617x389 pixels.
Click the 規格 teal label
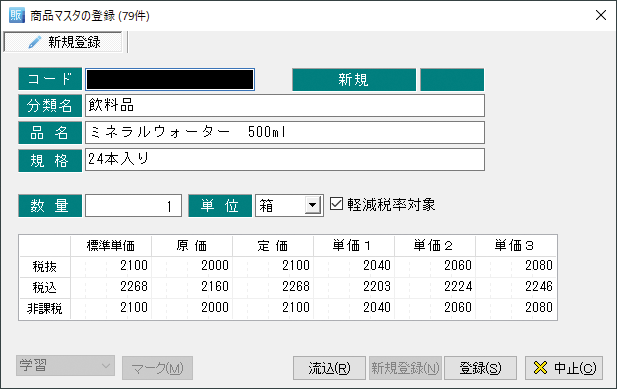pos(50,160)
